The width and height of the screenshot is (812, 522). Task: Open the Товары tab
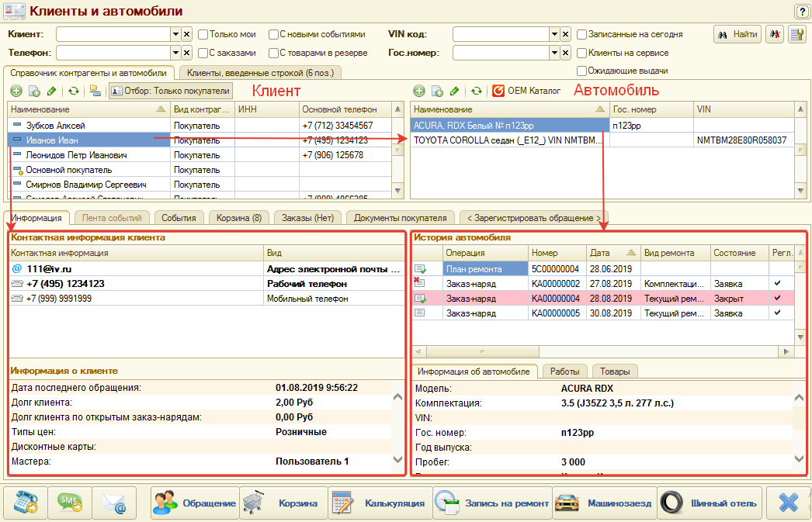tap(616, 372)
